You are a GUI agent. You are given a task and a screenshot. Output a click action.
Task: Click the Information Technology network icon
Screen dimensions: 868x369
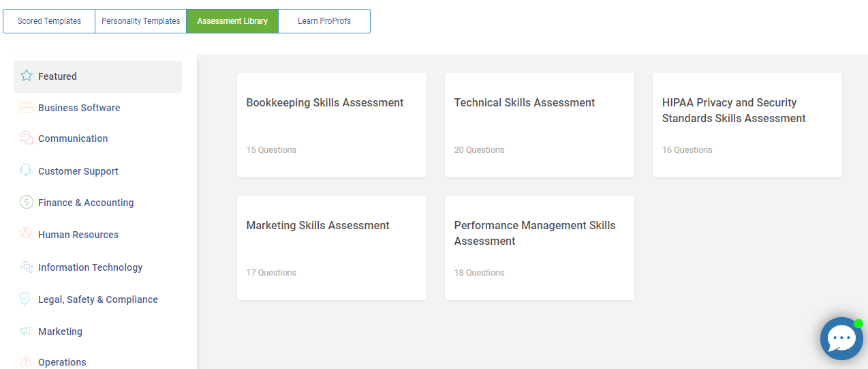[27, 267]
